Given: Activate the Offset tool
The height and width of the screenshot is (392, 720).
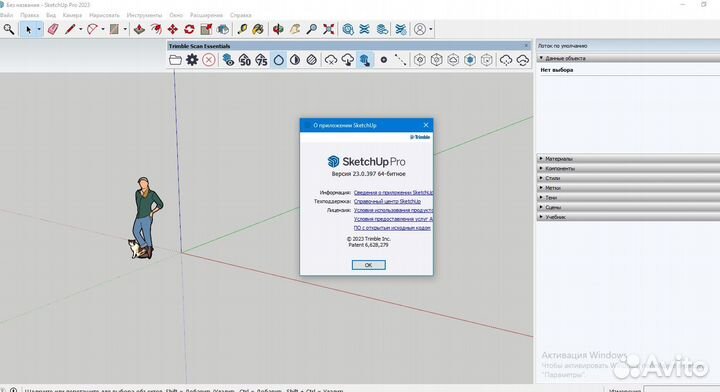Looking at the screenshot, I should click(156, 29).
